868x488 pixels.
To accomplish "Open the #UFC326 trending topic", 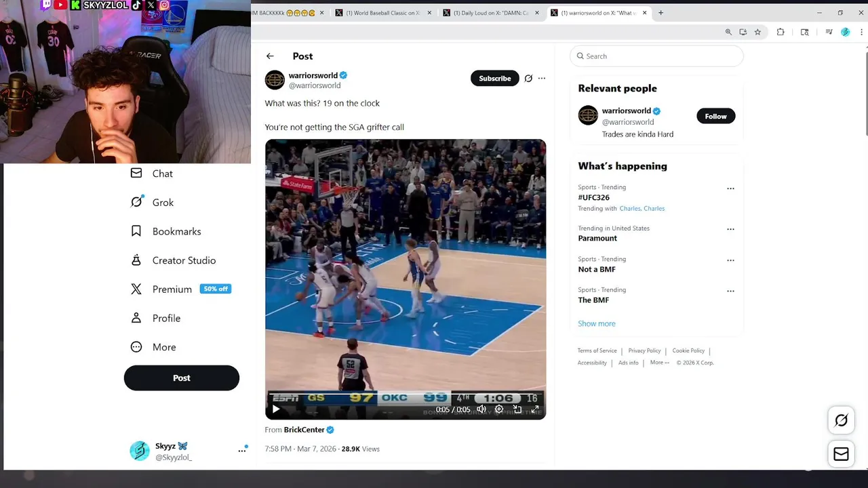I will pos(593,197).
